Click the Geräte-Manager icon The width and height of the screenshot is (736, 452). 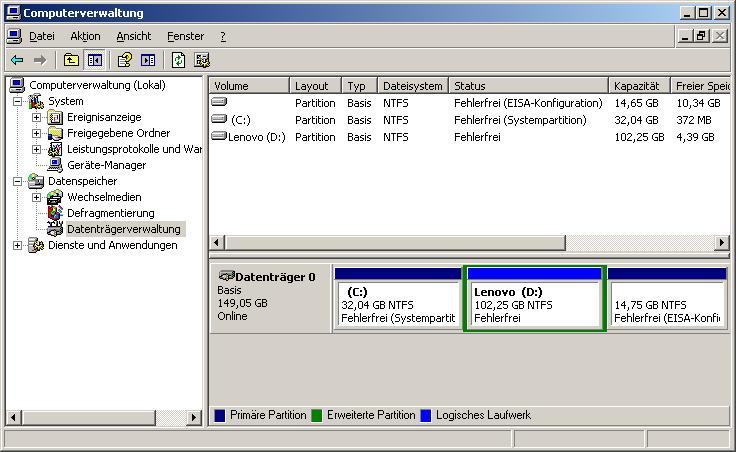pyautogui.click(x=55, y=165)
